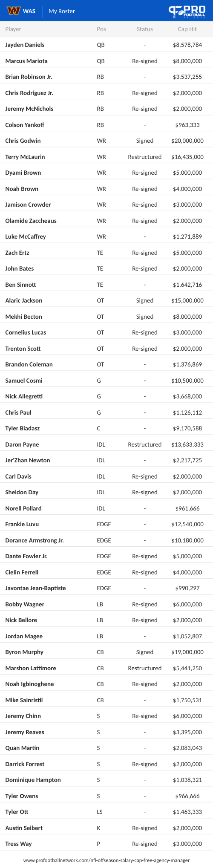Click Tress Way player name

tap(18, 844)
